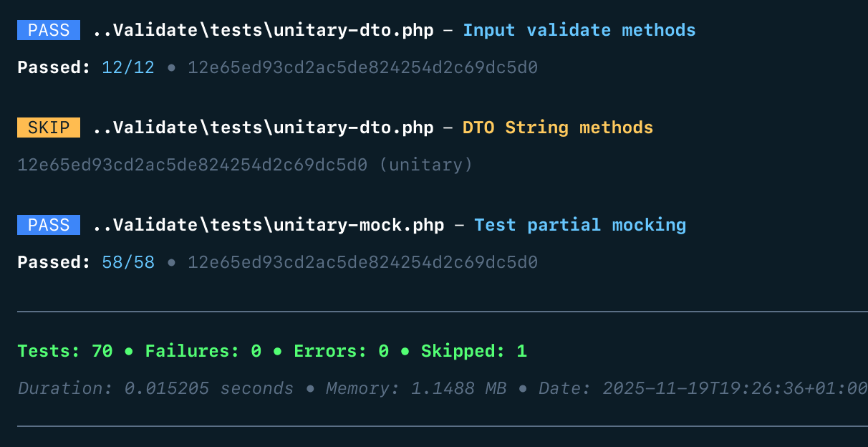Click the hash next to 12/12
This screenshot has height=447, width=868.
pos(362,67)
